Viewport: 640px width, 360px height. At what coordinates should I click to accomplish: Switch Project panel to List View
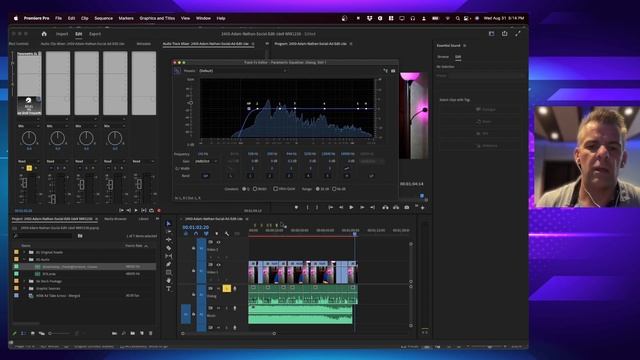[x=23, y=333]
